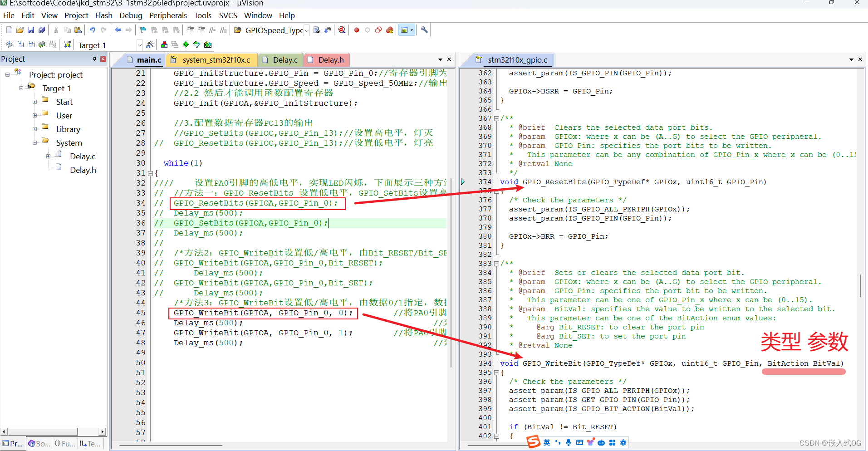The width and height of the screenshot is (868, 451).
Task: Click the Download LOAD icon
Action: pos(67,44)
